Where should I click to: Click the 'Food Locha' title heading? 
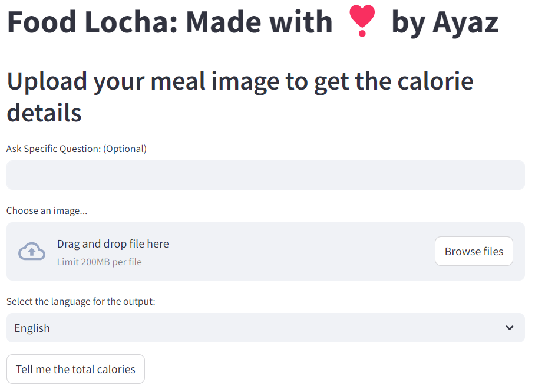click(90, 22)
